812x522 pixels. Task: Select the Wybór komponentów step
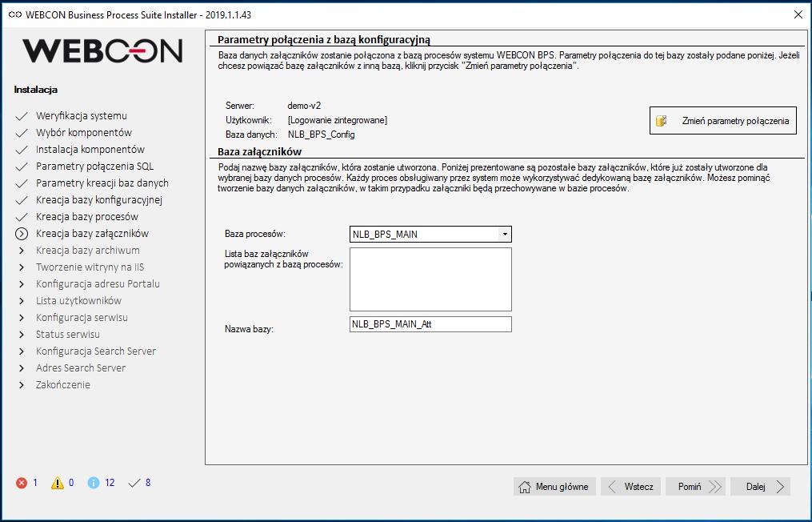(x=84, y=133)
